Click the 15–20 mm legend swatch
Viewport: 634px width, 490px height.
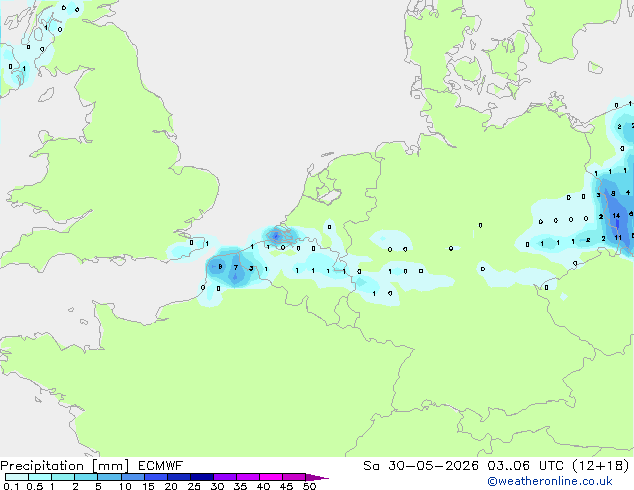(156, 477)
